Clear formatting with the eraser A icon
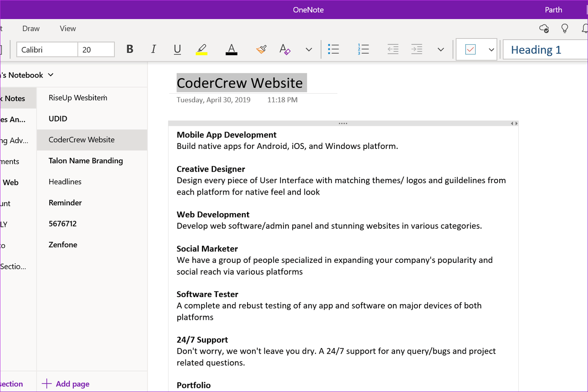Screen dimensions: 588x392 [285, 49]
